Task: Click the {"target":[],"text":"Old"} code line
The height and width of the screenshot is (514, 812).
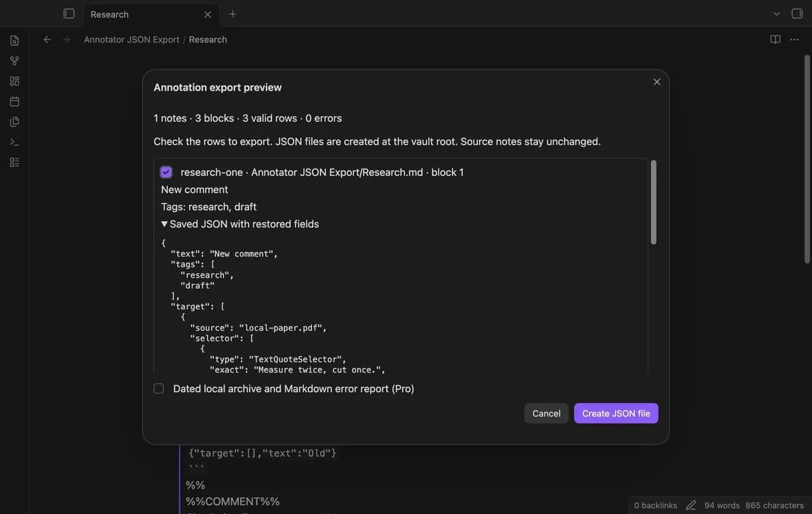Action: pos(263,452)
